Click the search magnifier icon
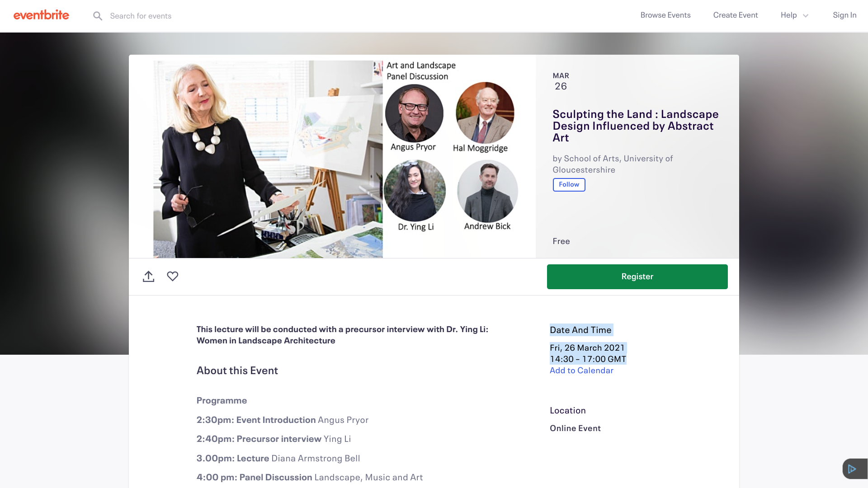The width and height of the screenshot is (868, 488). point(98,16)
